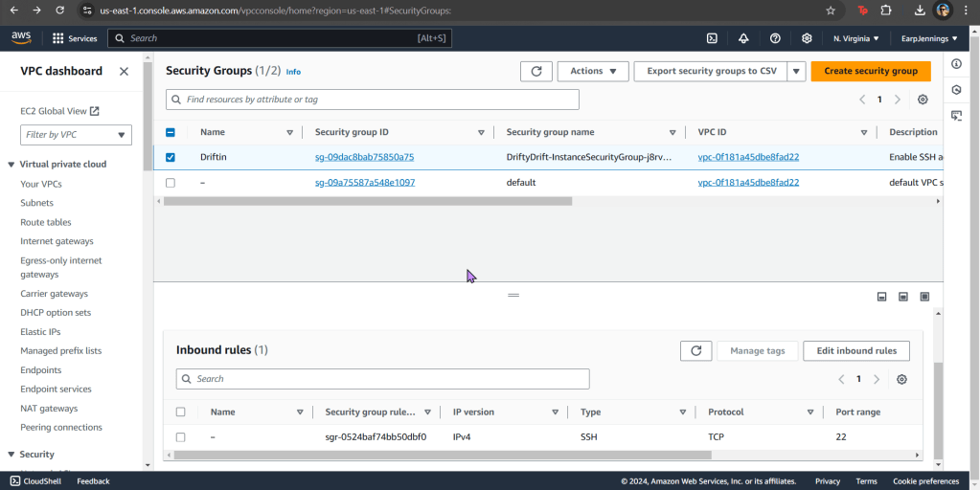Check the SSH inbound rule checkbox
Image resolution: width=980 pixels, height=490 pixels.
(x=180, y=436)
